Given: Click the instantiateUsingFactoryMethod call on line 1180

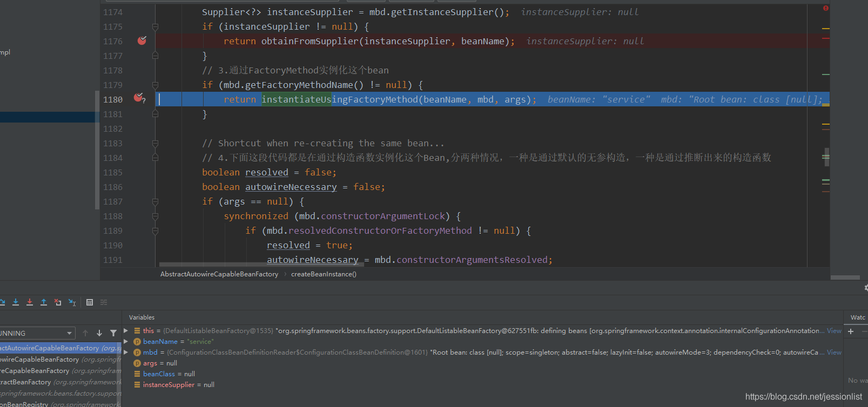Looking at the screenshot, I should (x=340, y=99).
